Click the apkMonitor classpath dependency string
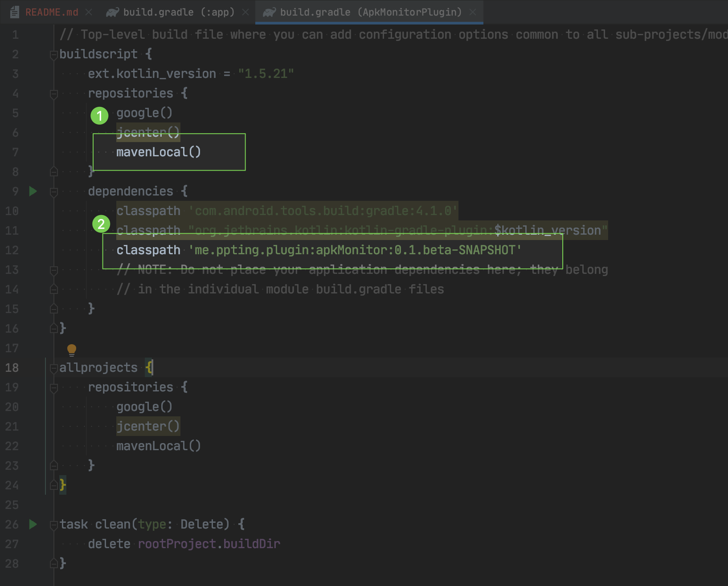This screenshot has height=586, width=728. pos(355,250)
